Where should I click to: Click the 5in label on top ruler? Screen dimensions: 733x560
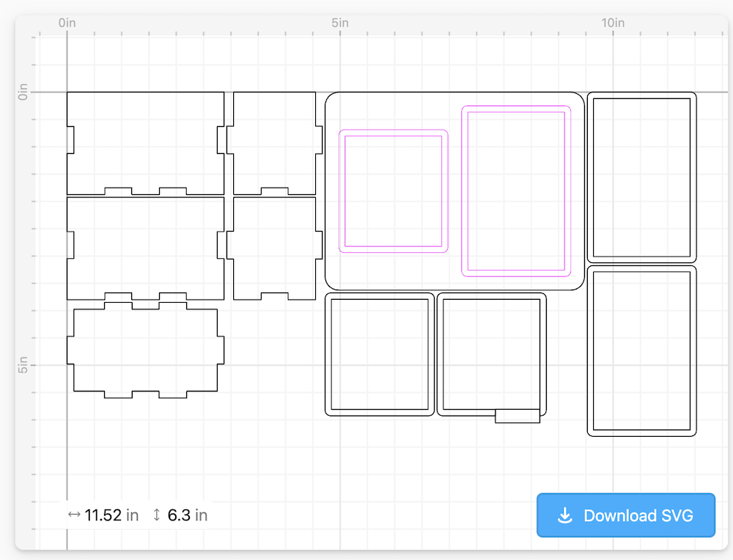point(340,23)
